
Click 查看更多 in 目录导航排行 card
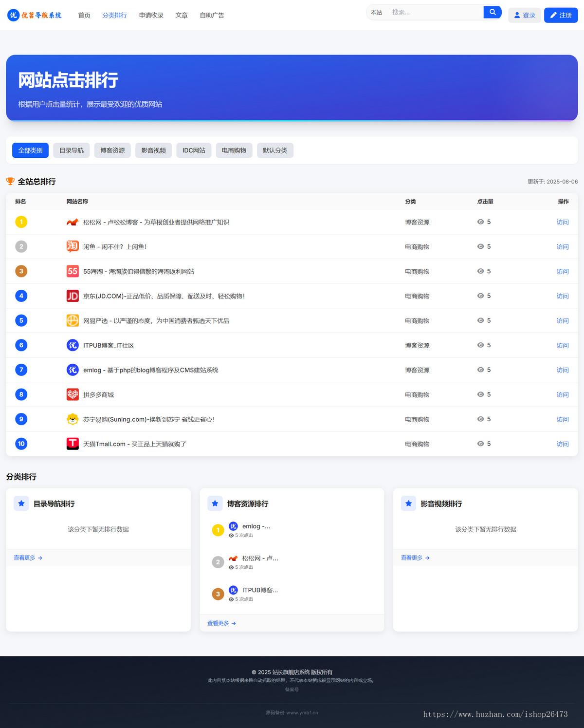coord(28,558)
